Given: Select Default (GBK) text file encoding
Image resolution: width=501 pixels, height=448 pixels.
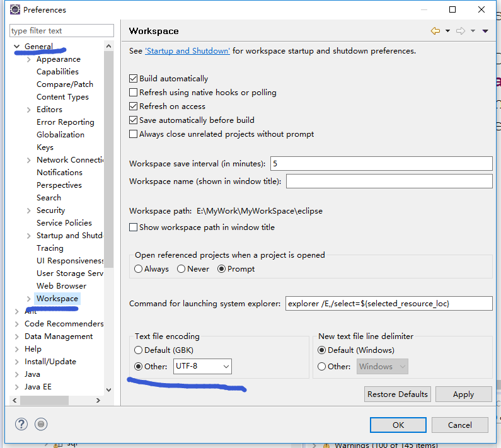Looking at the screenshot, I should 139,350.
